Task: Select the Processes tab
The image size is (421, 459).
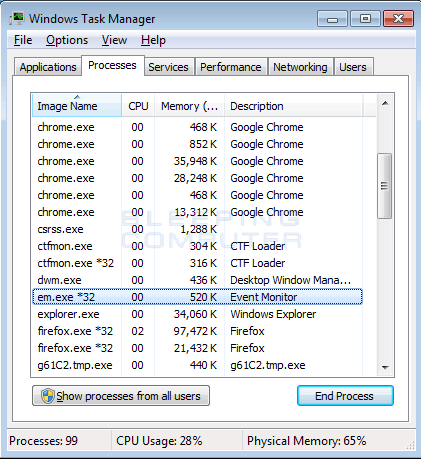Action: point(112,65)
